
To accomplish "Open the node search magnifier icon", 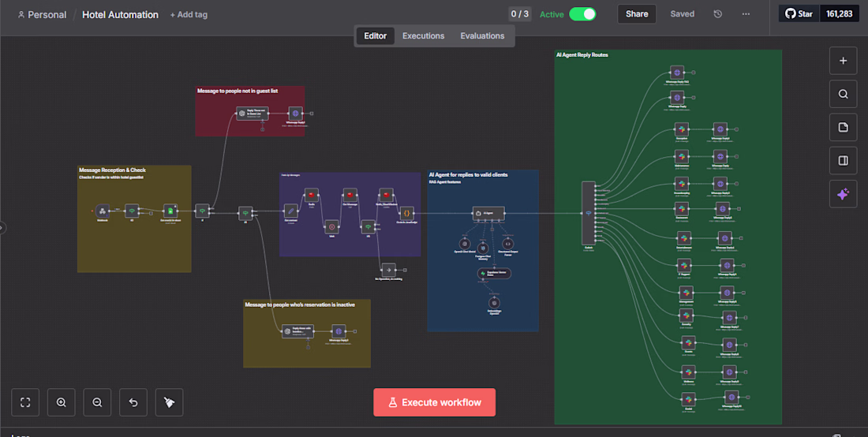I will (x=843, y=94).
